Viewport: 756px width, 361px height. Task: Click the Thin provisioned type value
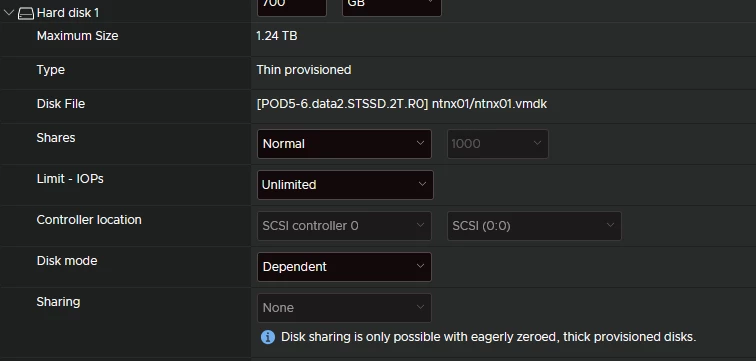point(304,70)
